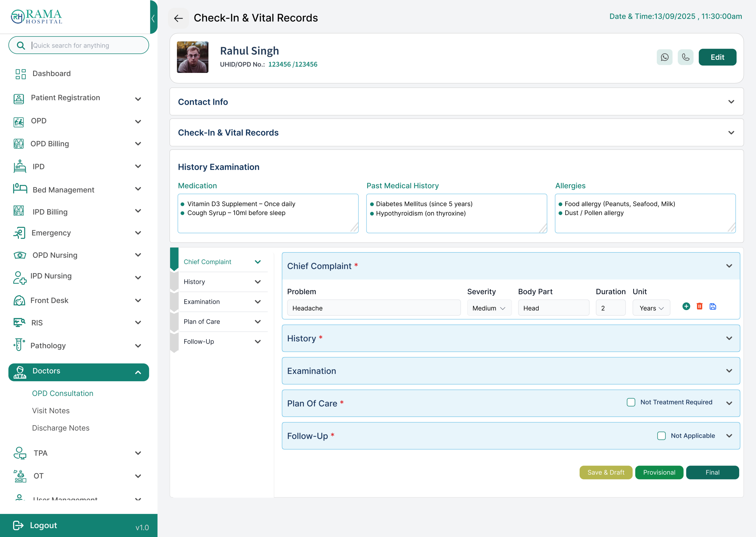Select the Plan of Care step tab
756x537 pixels.
pos(223,321)
